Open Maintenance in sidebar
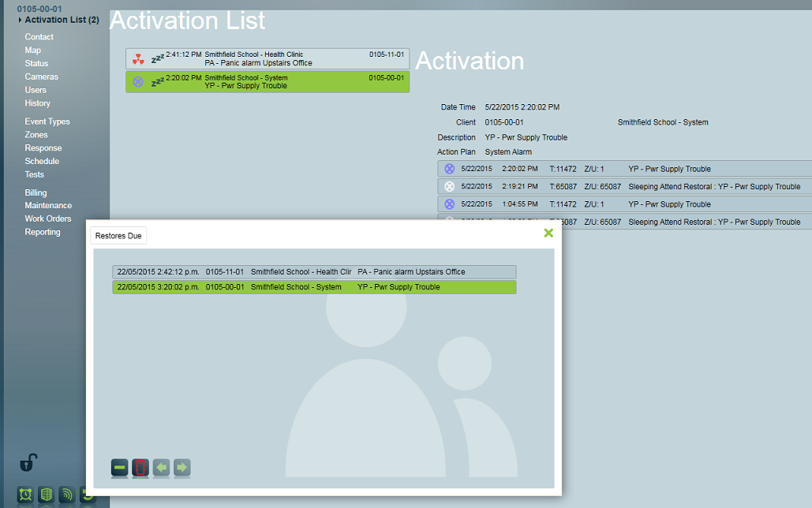 48,206
